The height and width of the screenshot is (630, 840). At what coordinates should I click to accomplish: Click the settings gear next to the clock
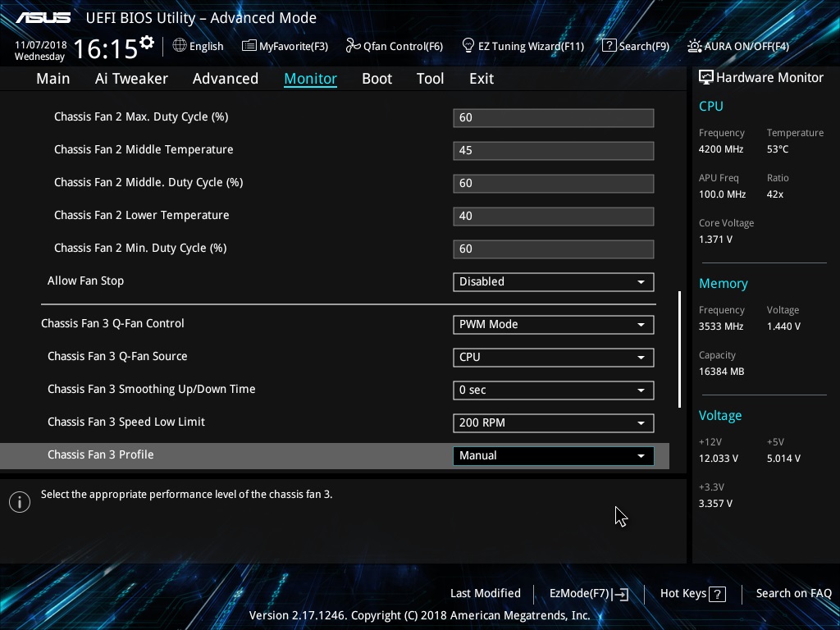click(146, 43)
